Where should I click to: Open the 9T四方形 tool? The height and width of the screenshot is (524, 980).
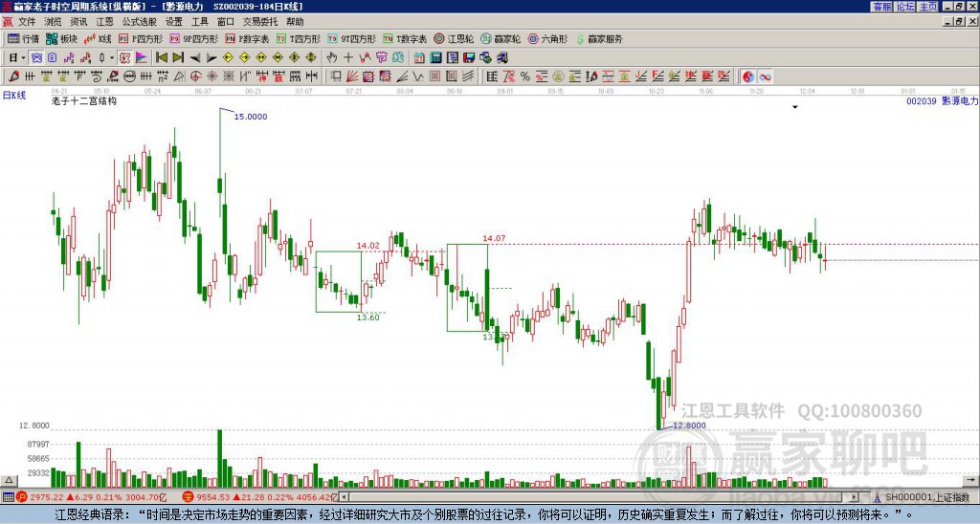(352, 38)
